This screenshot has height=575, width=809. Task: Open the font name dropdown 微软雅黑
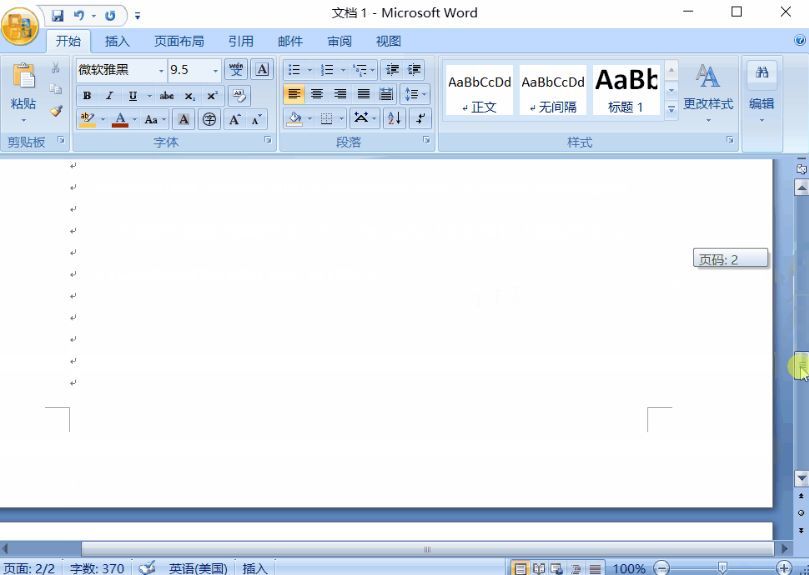point(161,70)
